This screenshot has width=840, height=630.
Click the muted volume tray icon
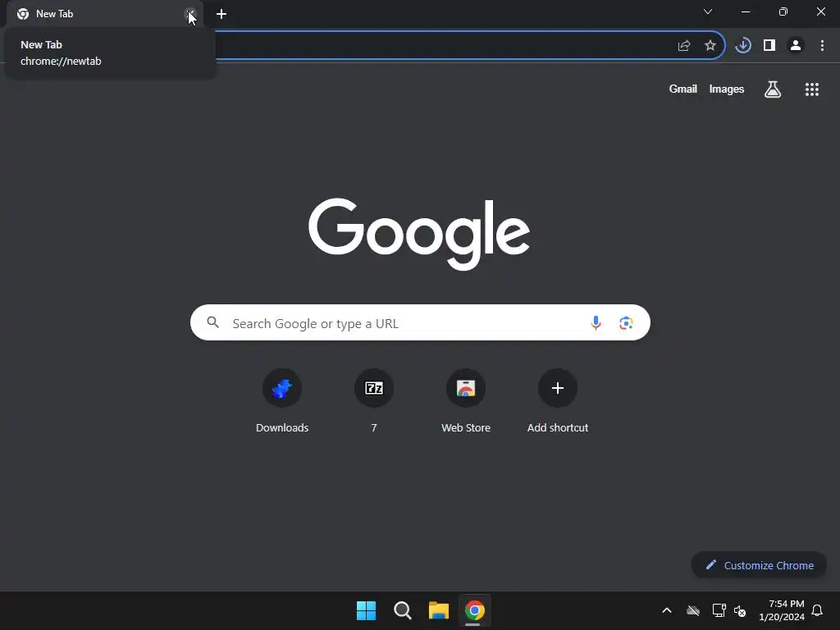click(x=740, y=610)
